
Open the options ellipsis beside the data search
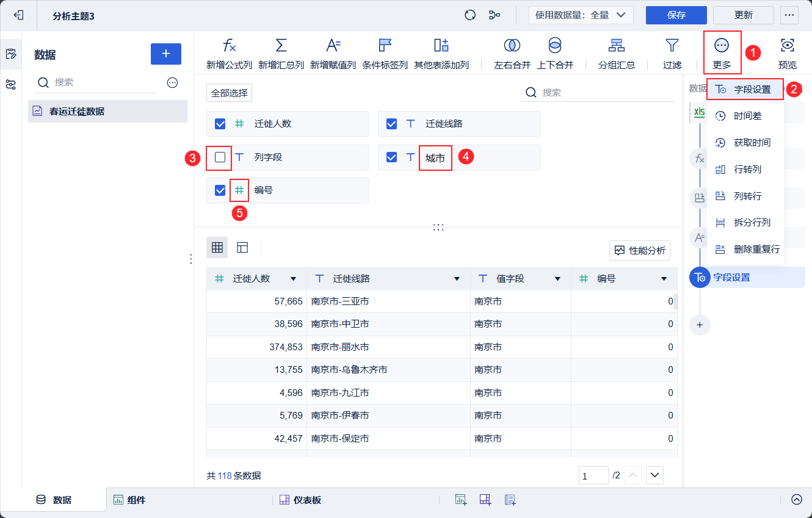click(x=172, y=82)
